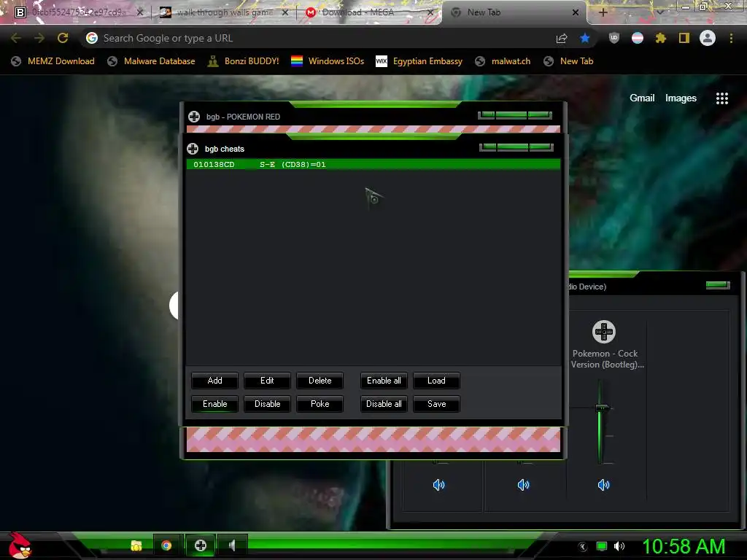The image size is (747, 560).
Task: Click Disable all cheats
Action: click(x=384, y=404)
